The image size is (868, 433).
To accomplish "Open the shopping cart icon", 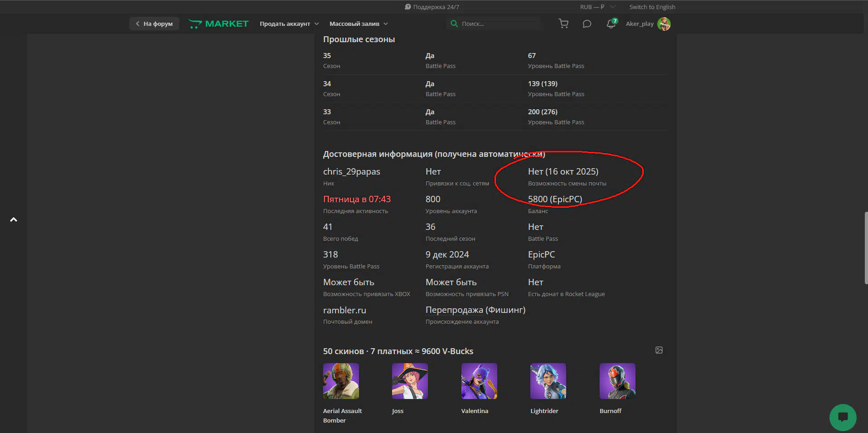I will pos(563,24).
